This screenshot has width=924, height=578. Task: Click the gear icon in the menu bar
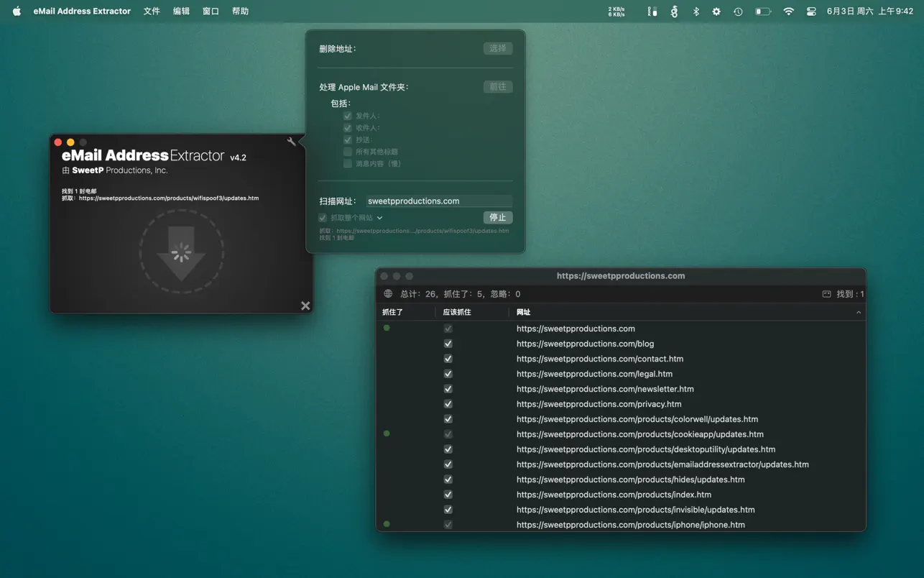pos(716,12)
